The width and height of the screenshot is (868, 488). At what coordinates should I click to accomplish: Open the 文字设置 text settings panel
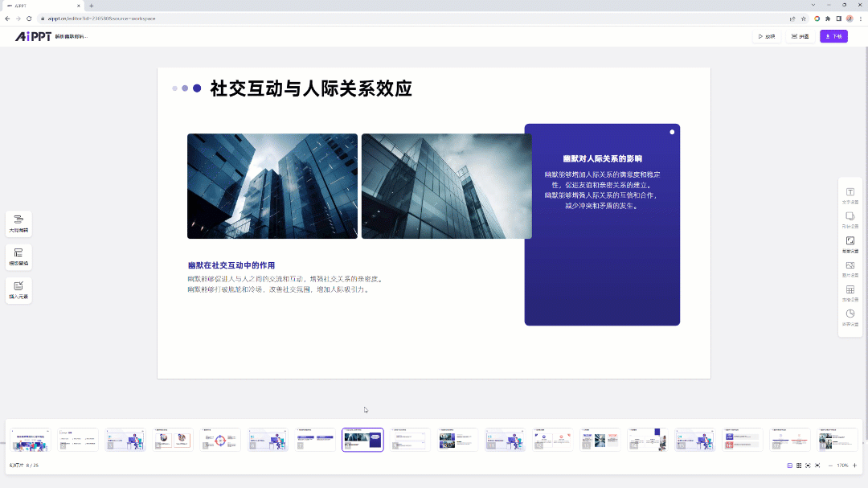[x=850, y=193]
